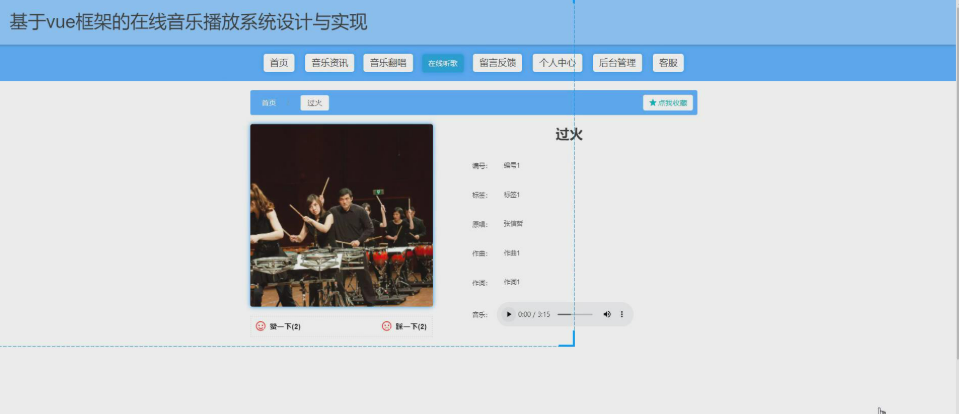Open the 留言反馈 navigation tab
Viewport: 959px width, 414px height.
click(497, 63)
